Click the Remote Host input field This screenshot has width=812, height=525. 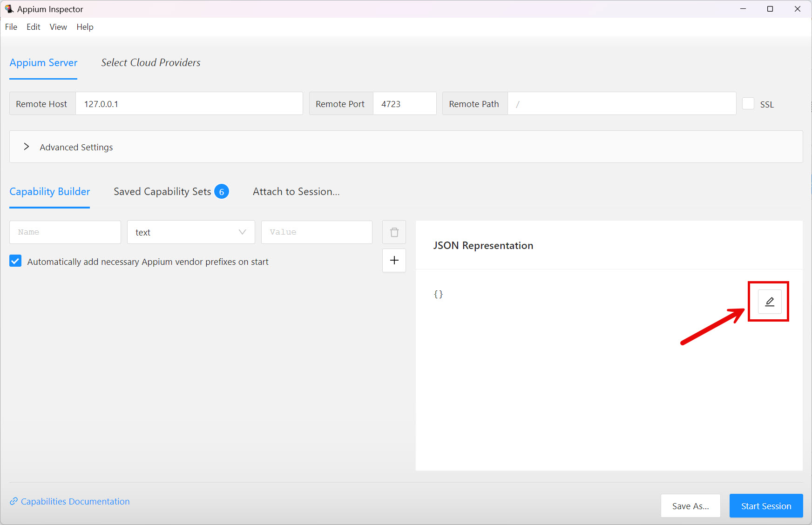pos(189,104)
